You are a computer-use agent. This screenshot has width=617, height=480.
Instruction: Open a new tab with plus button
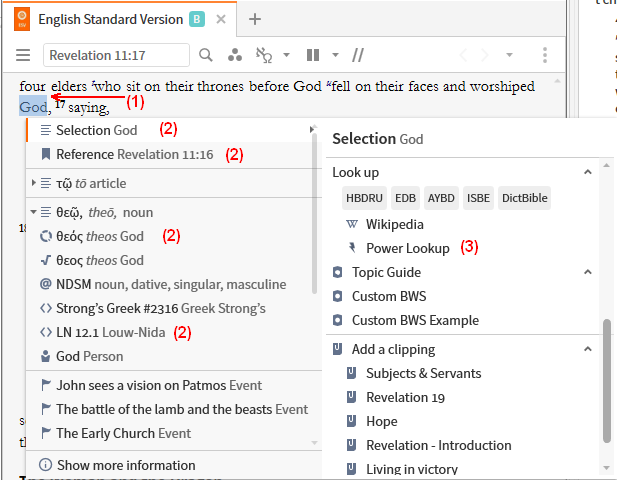(x=255, y=19)
